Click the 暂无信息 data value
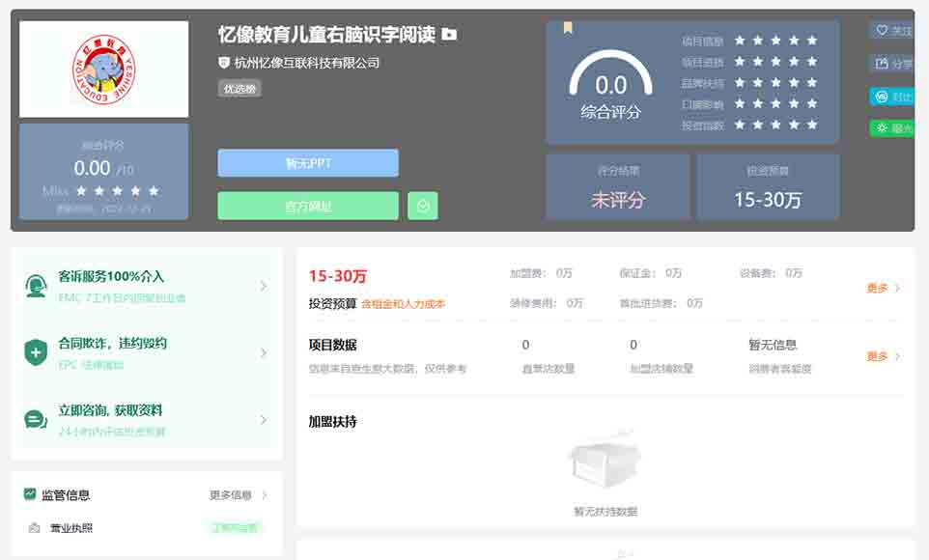 (773, 345)
